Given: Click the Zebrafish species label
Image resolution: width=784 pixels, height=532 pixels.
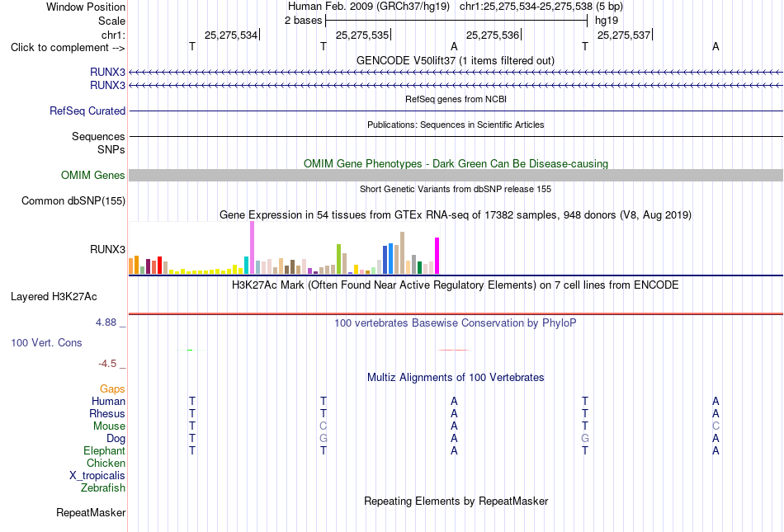Looking at the screenshot, I should pyautogui.click(x=103, y=487).
